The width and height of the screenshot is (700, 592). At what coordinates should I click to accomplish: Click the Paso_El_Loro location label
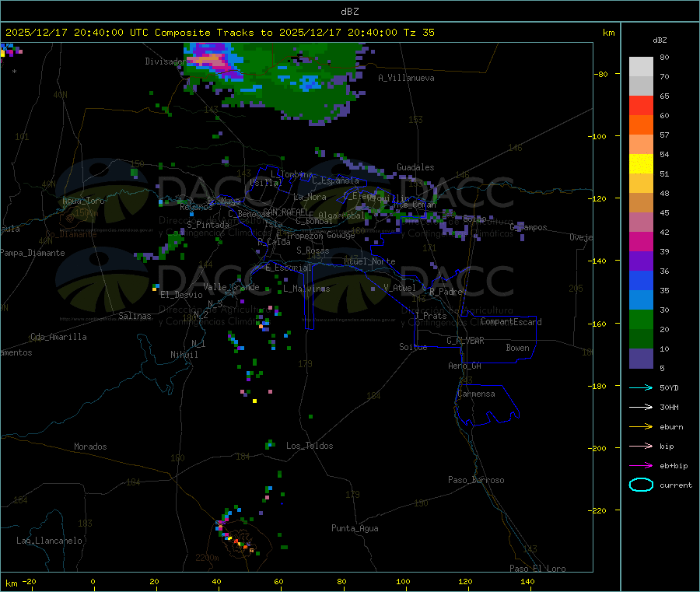[x=537, y=569]
